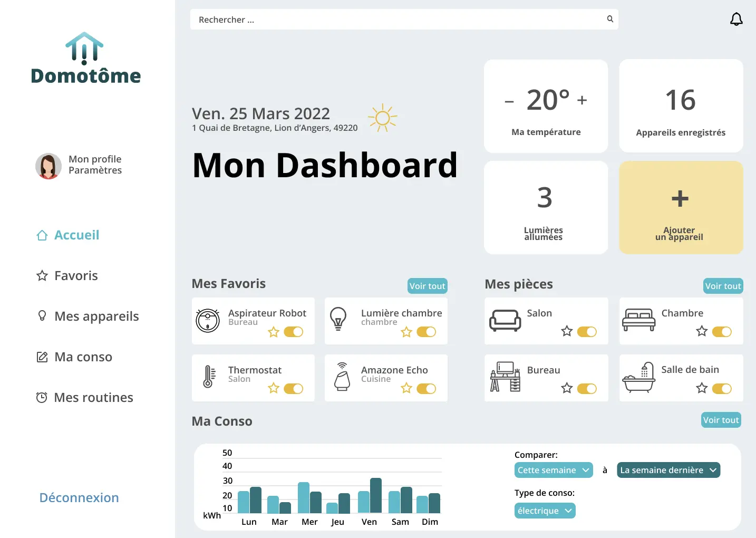756x538 pixels.
Task: Star the Chambre room
Action: point(702,331)
